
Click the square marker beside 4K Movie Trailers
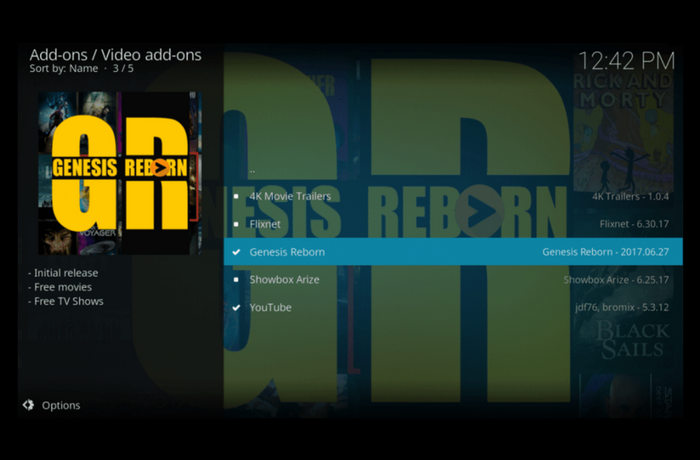[x=236, y=196]
